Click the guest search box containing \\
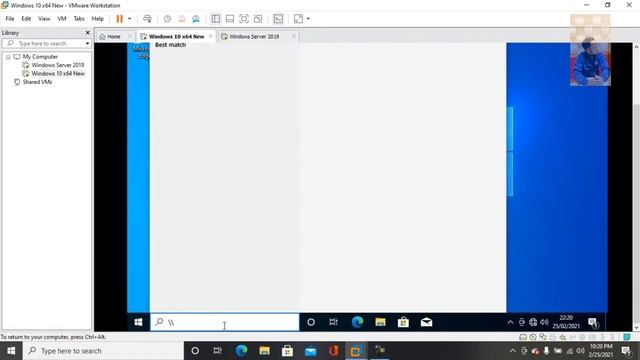Viewport: 640px width, 360px height. click(224, 322)
